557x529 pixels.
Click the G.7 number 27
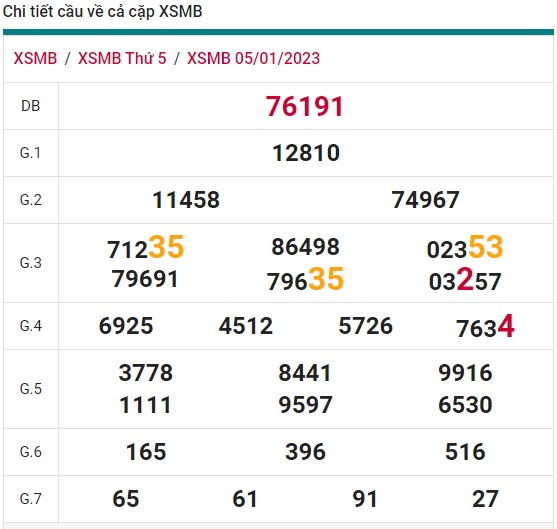(485, 499)
